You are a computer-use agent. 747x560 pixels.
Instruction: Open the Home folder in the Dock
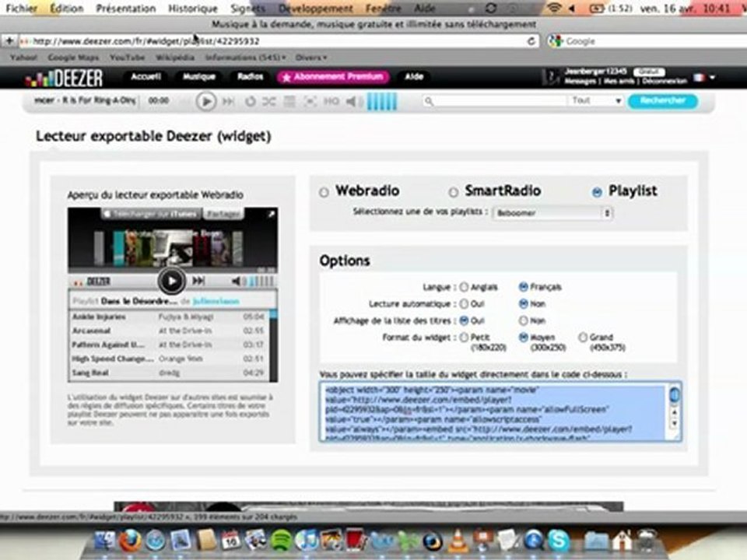(x=621, y=541)
